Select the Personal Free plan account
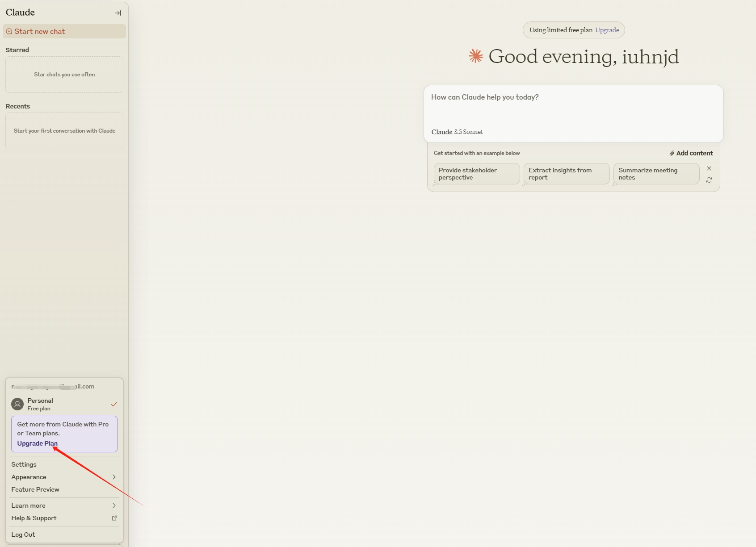Screen dimensions: 756x547 click(64, 404)
